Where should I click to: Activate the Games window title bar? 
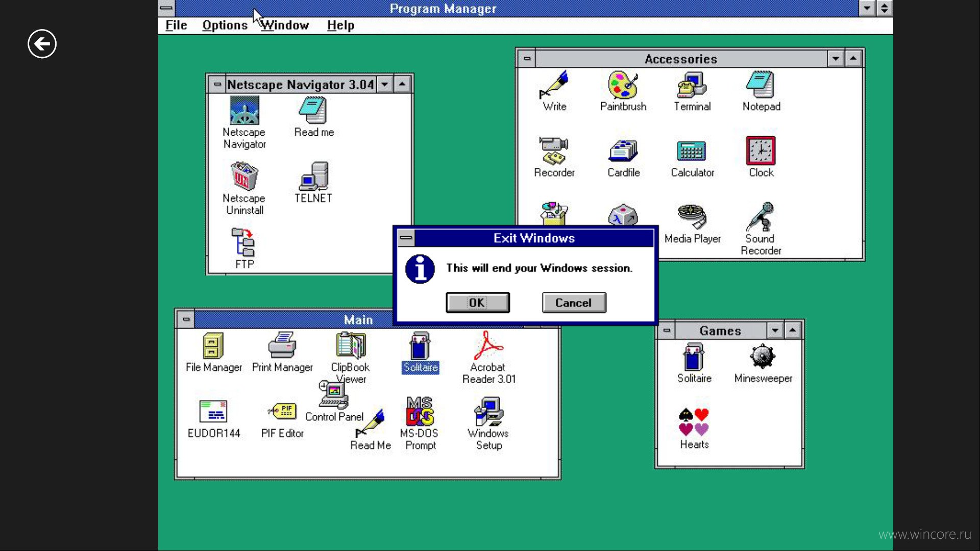(x=720, y=331)
